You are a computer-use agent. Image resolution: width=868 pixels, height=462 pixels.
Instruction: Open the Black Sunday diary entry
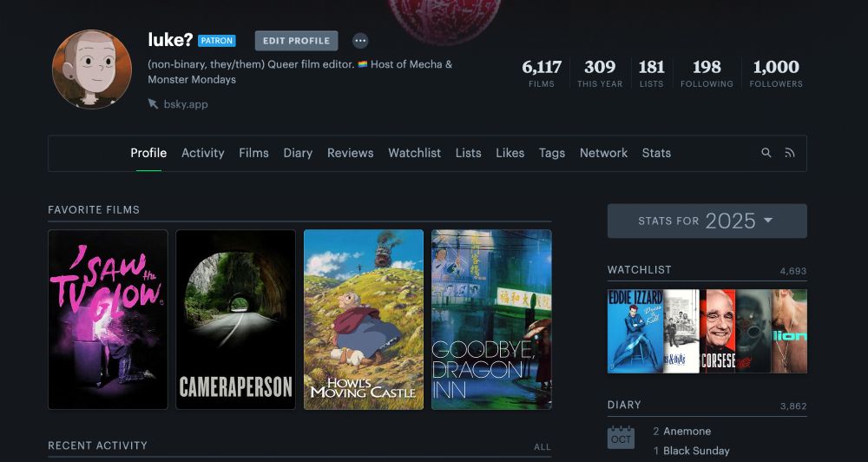pyautogui.click(x=696, y=451)
